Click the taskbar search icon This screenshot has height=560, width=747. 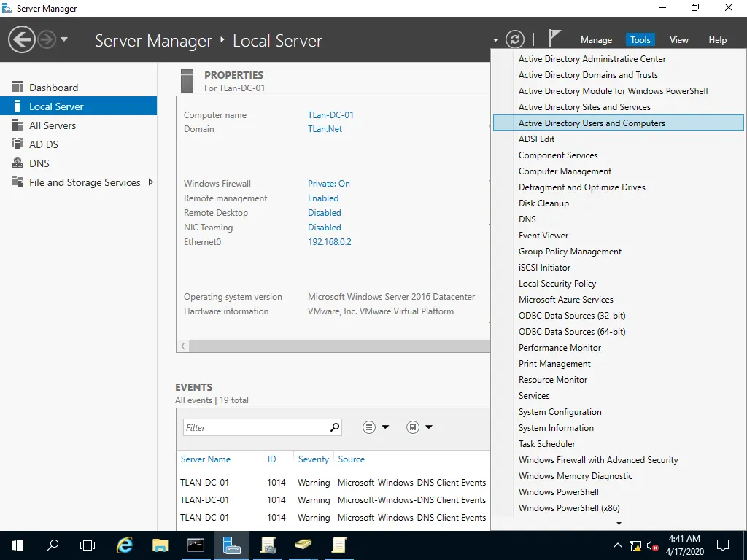53,545
